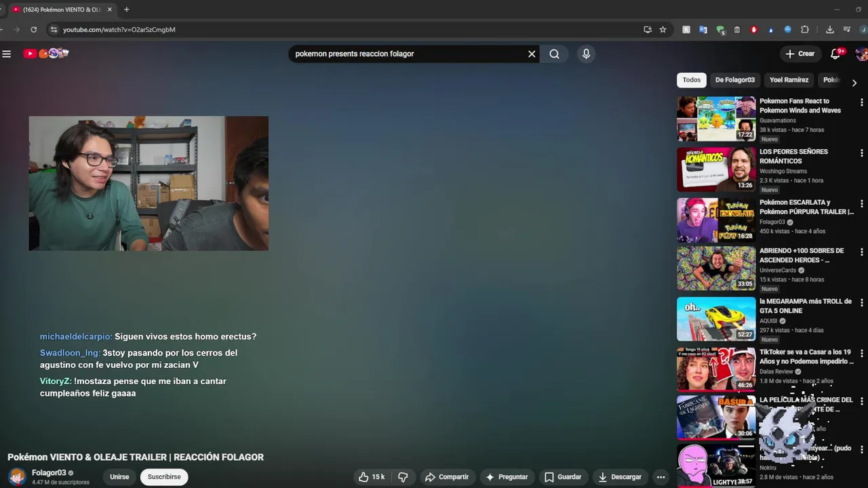Click the Preguntar button
Image resolution: width=868 pixels, height=488 pixels.
(x=506, y=477)
